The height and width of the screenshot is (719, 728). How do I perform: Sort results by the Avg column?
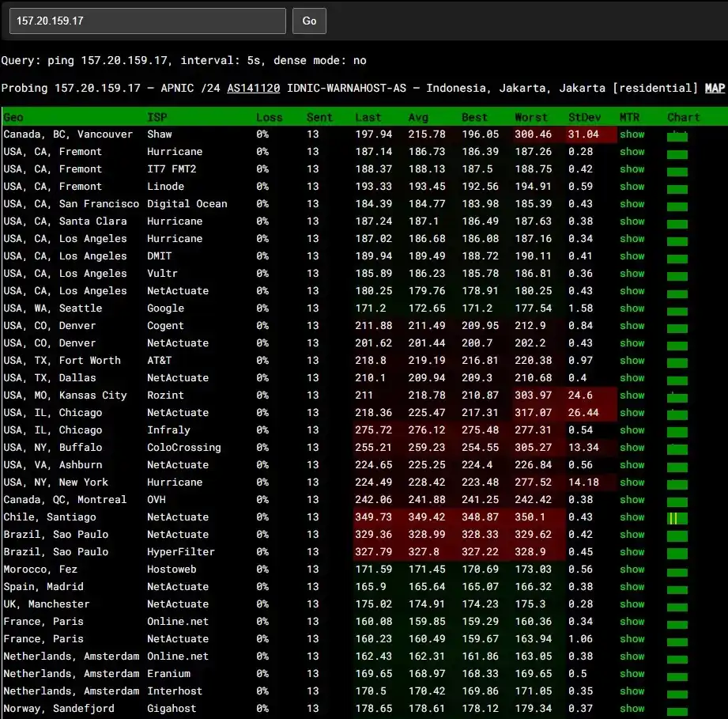tap(417, 116)
